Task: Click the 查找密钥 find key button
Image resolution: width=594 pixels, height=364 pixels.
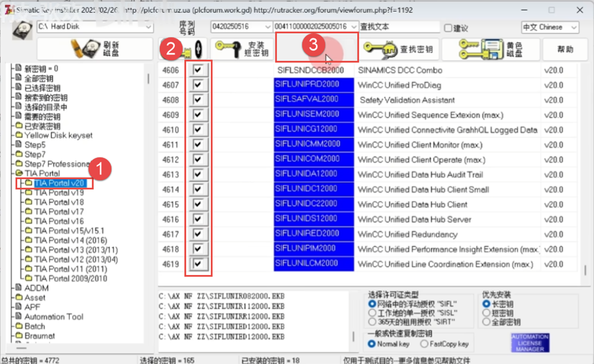Action: pyautogui.click(x=399, y=49)
